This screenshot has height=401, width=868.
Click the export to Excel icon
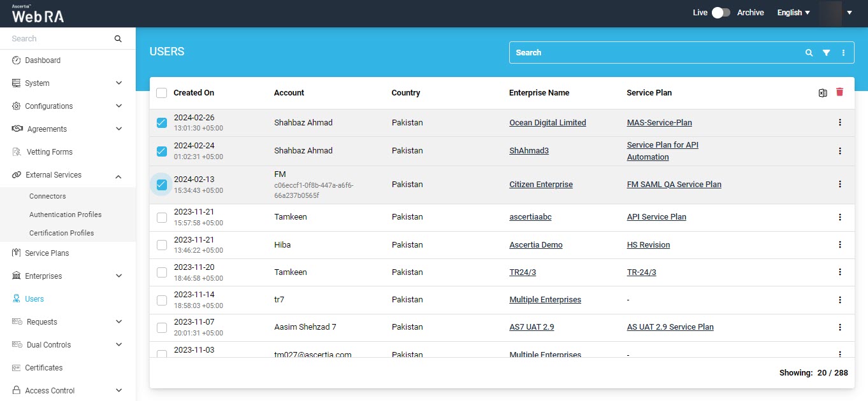tap(823, 93)
